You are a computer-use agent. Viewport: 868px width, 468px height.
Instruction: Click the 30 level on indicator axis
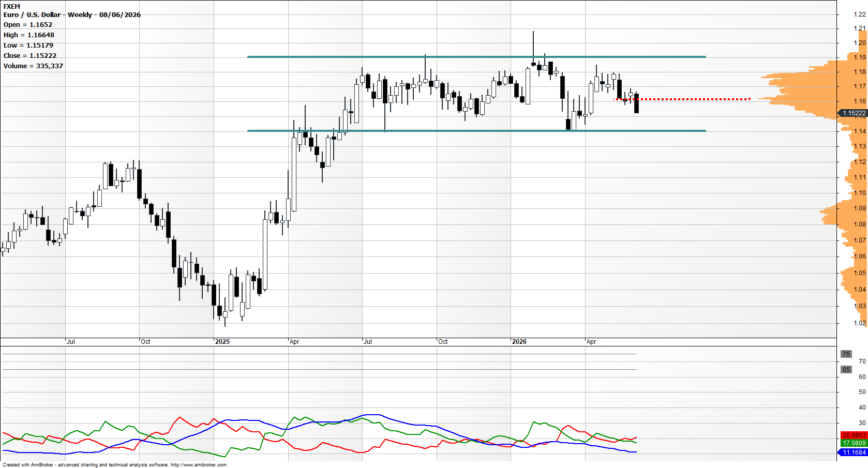click(x=862, y=423)
